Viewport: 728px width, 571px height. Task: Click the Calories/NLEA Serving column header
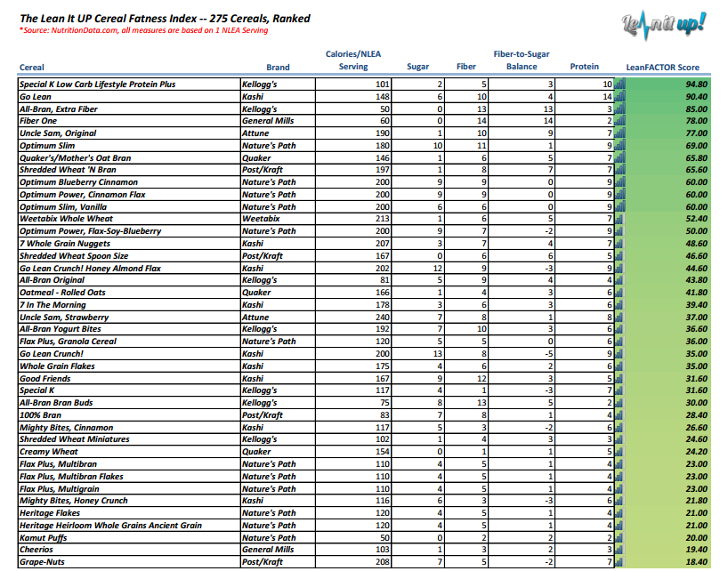pyautogui.click(x=353, y=60)
